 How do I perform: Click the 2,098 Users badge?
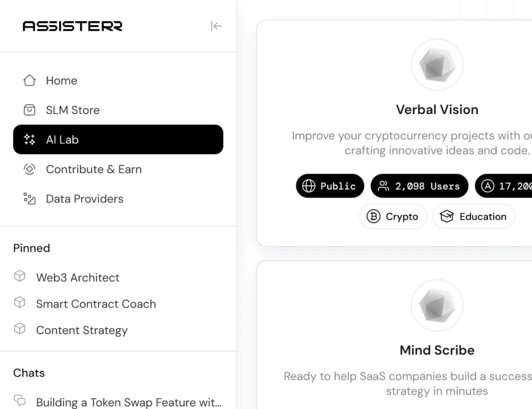tap(420, 186)
